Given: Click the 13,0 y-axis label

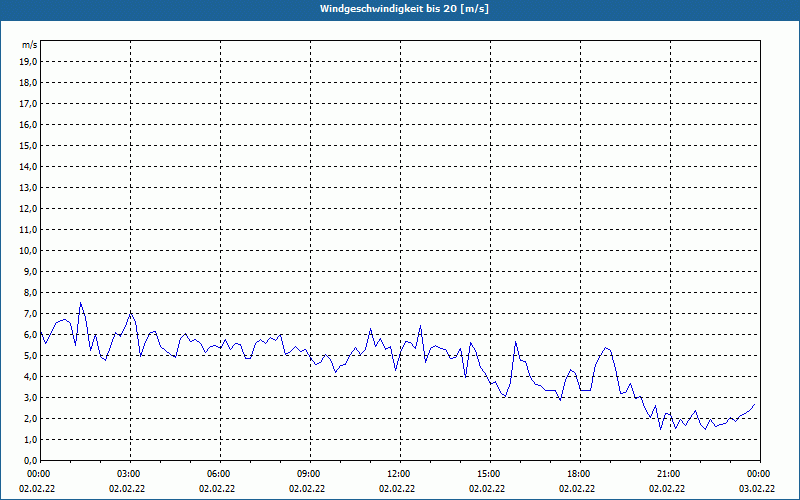Looking at the screenshot, I should pyautogui.click(x=28, y=187).
